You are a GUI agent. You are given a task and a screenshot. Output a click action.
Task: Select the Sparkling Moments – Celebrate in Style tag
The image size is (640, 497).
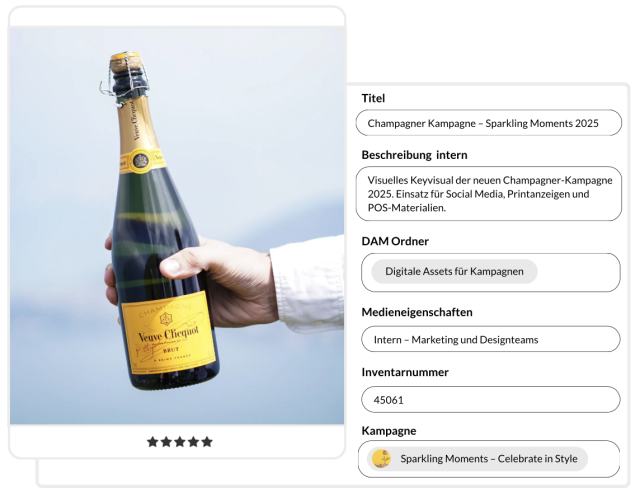point(477,459)
